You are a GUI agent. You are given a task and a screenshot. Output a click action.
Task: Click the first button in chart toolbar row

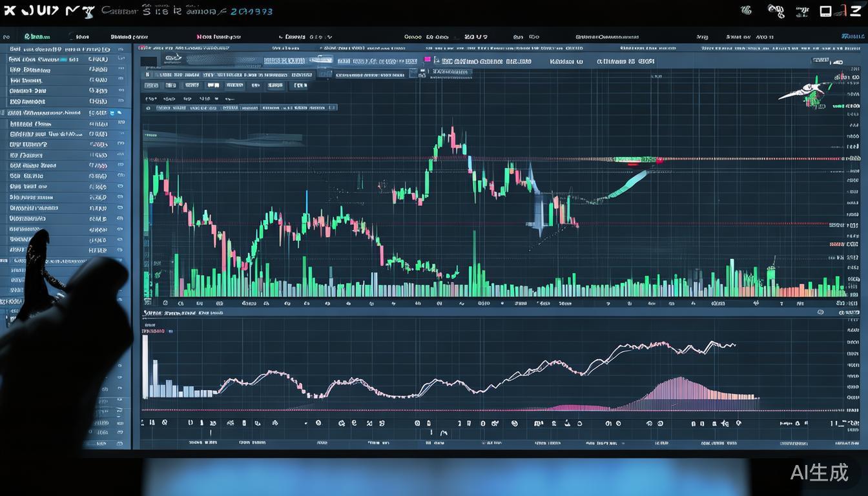(x=152, y=85)
